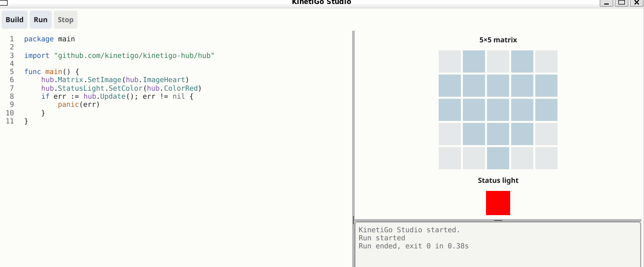
Task: Click the horizontal splitter handle above the console
Action: coord(498,220)
